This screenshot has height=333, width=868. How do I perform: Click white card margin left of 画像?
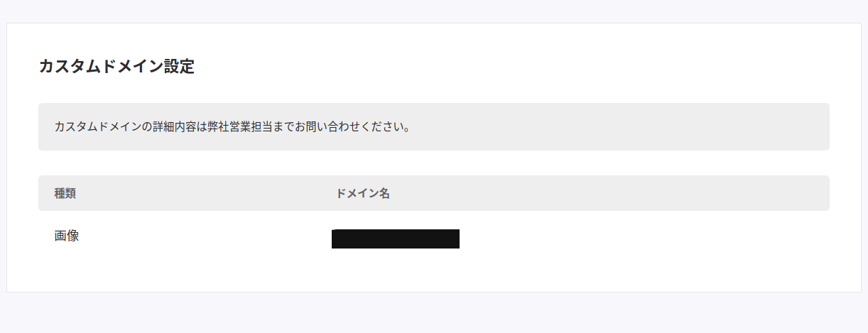[x=23, y=236]
